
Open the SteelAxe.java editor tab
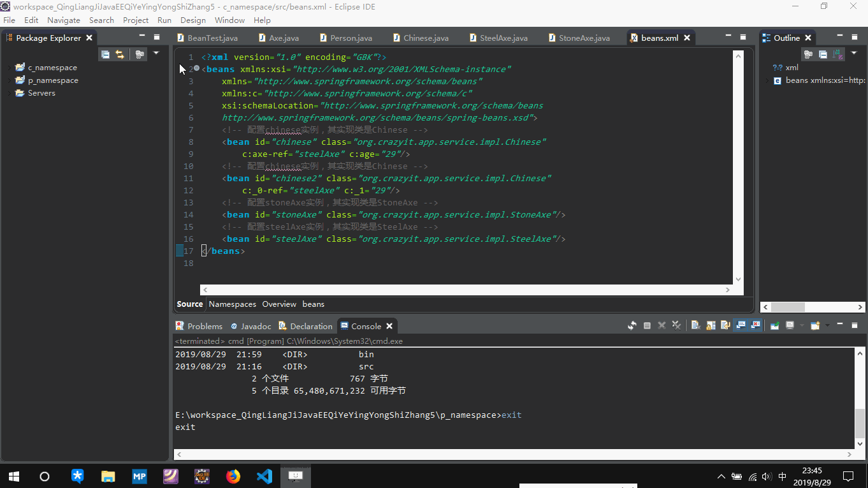click(498, 38)
